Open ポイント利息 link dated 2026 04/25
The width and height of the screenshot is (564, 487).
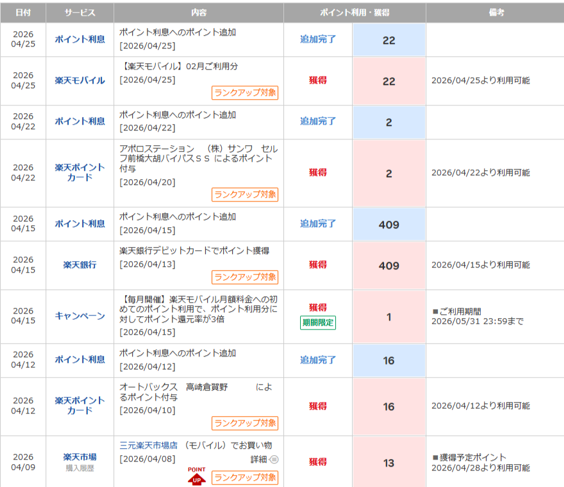(x=80, y=39)
